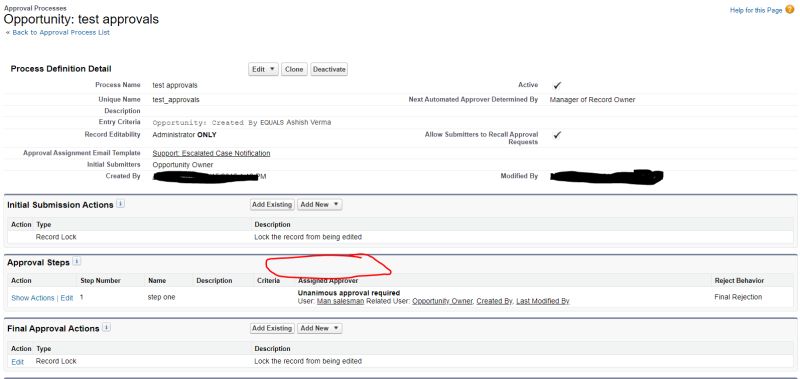Edit approval step one
The image size is (800, 379).
coord(67,298)
